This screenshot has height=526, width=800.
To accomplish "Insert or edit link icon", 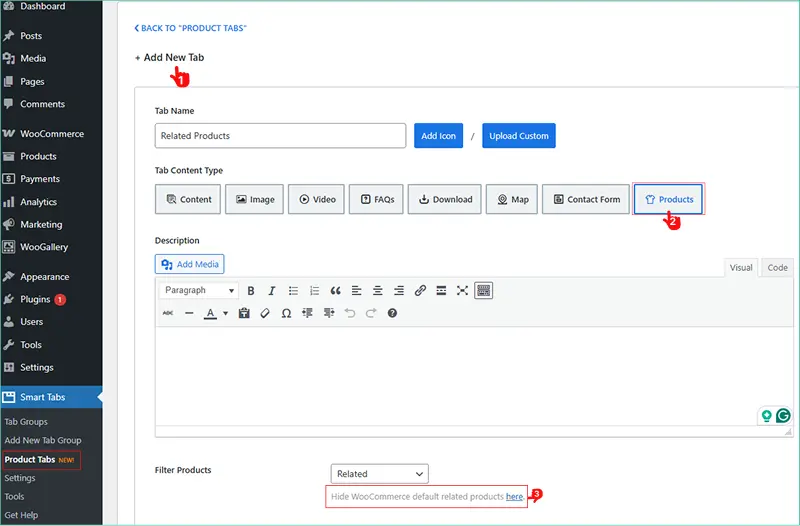I will [420, 290].
